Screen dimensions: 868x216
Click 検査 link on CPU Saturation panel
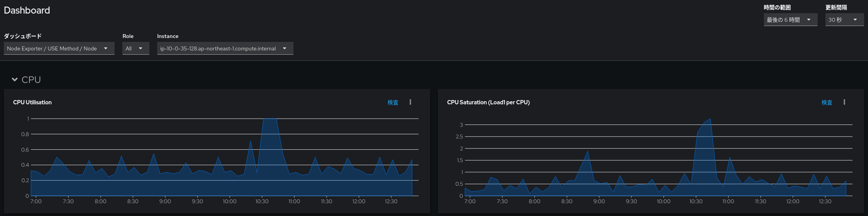[827, 102]
